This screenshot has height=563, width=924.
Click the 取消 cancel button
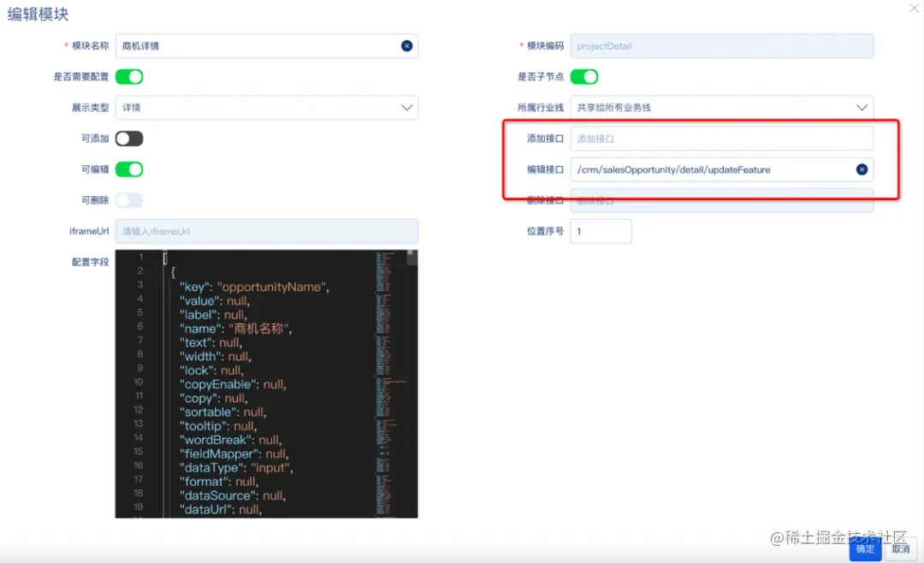click(x=900, y=548)
